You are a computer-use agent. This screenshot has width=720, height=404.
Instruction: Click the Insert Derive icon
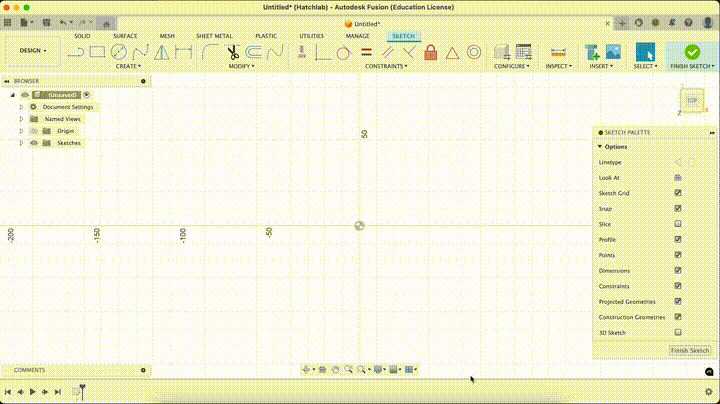[592, 52]
